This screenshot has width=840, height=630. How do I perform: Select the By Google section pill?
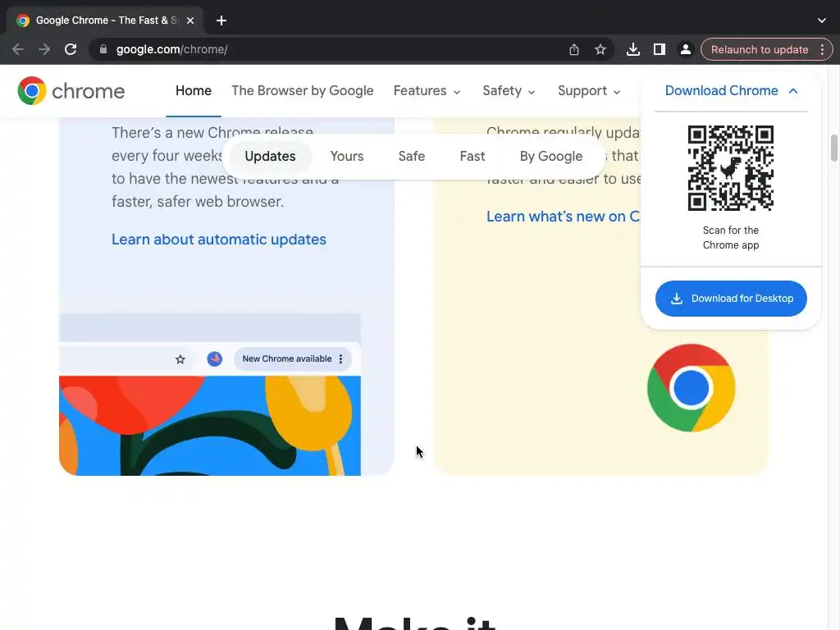[x=550, y=156]
